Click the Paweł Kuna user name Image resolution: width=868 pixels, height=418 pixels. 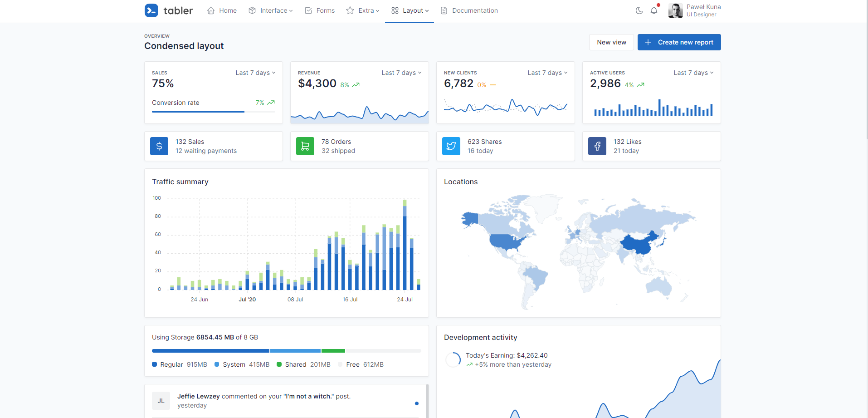[703, 7]
